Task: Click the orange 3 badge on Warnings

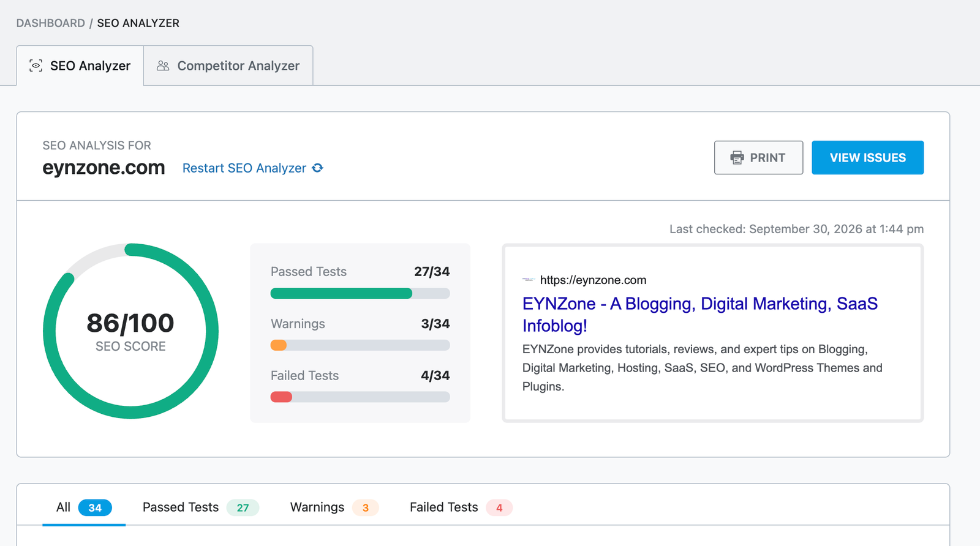Action: (x=366, y=507)
